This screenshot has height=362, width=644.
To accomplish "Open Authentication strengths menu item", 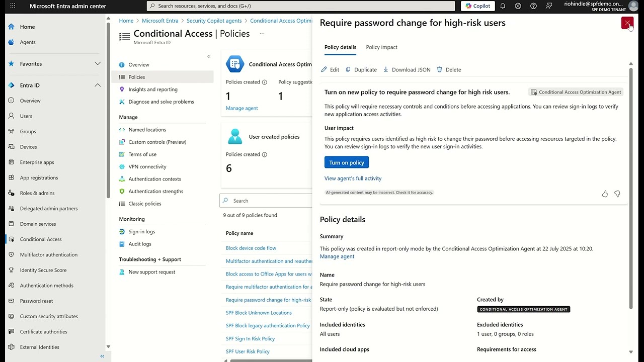I will click(156, 192).
